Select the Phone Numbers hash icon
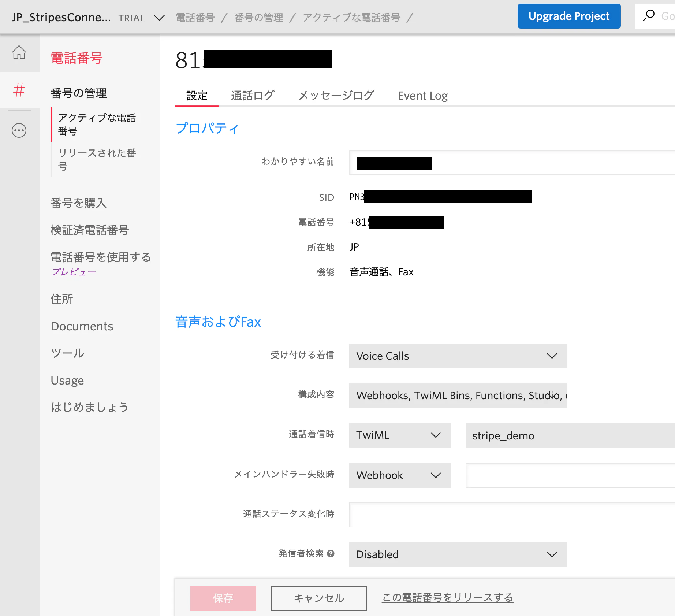The width and height of the screenshot is (675, 616). pos(19,90)
